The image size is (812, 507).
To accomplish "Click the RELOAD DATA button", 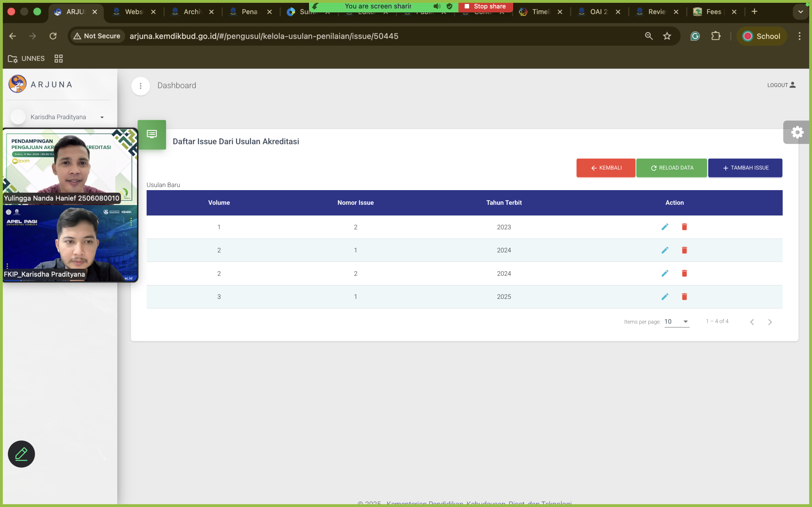I will pos(672,168).
